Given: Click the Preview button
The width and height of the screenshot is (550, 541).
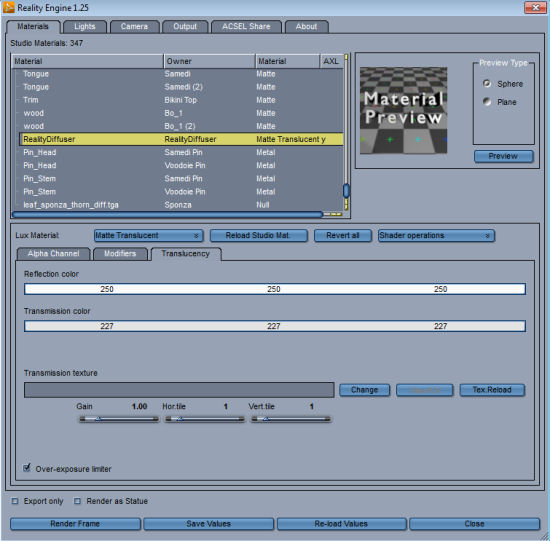Looking at the screenshot, I should coord(503,156).
